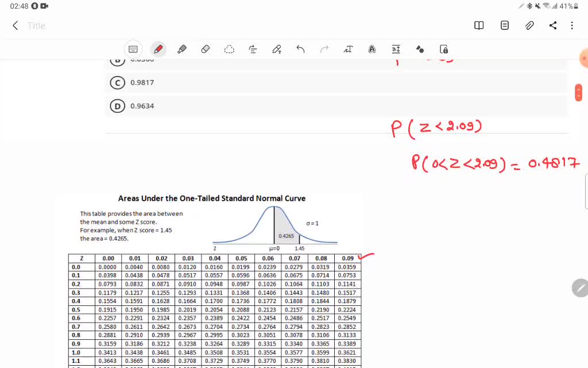The height and width of the screenshot is (368, 588).
Task: Select the convert handwriting to text tool
Action: point(348,49)
